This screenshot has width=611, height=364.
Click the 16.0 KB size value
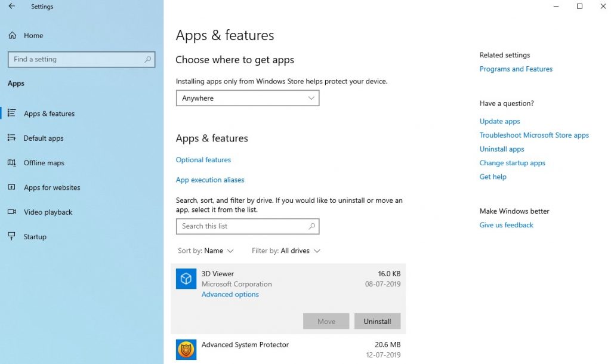click(x=389, y=273)
